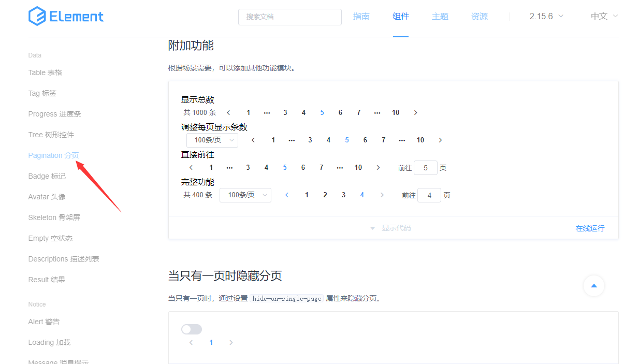Select page 3 in 完整功能 pagination
Viewport: 639px width, 364px height.
point(343,195)
